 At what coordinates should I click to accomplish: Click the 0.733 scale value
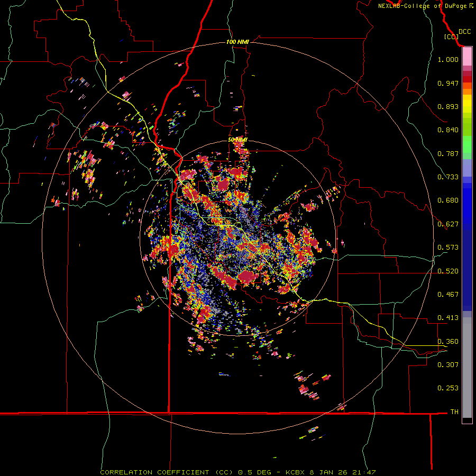[x=448, y=177]
